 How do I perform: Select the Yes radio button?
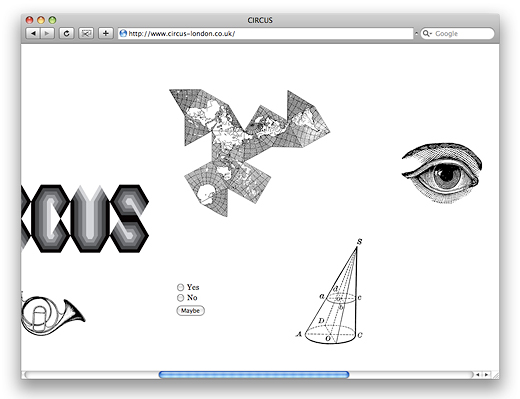[x=180, y=287]
